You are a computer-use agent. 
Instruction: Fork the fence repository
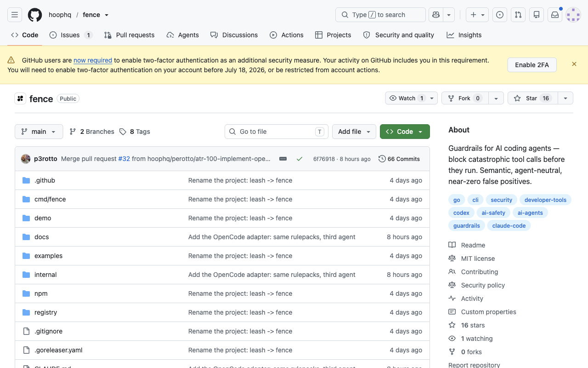(464, 98)
